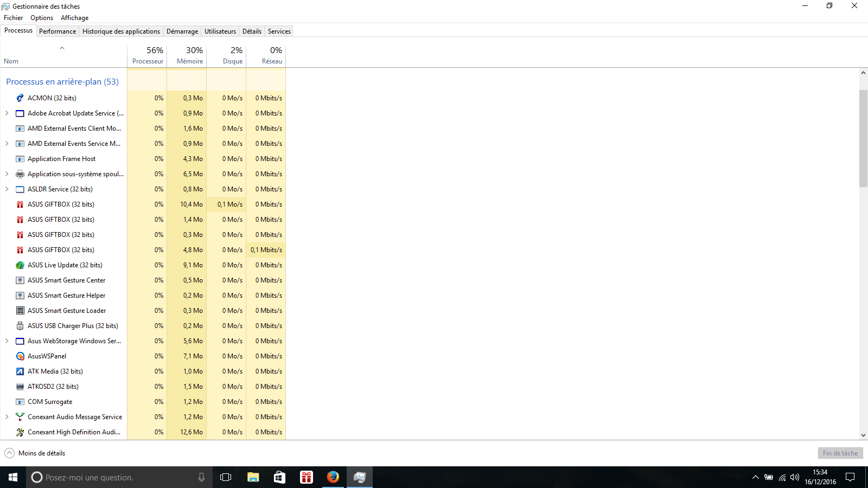Screen dimensions: 868x488
Task: Switch to the Performance tab
Action: click(x=58, y=31)
